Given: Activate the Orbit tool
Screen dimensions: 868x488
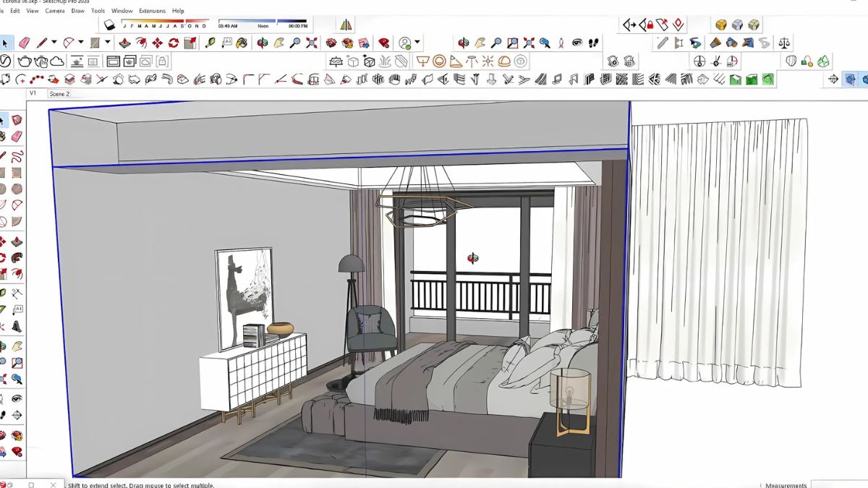Looking at the screenshot, I should coord(462,42).
